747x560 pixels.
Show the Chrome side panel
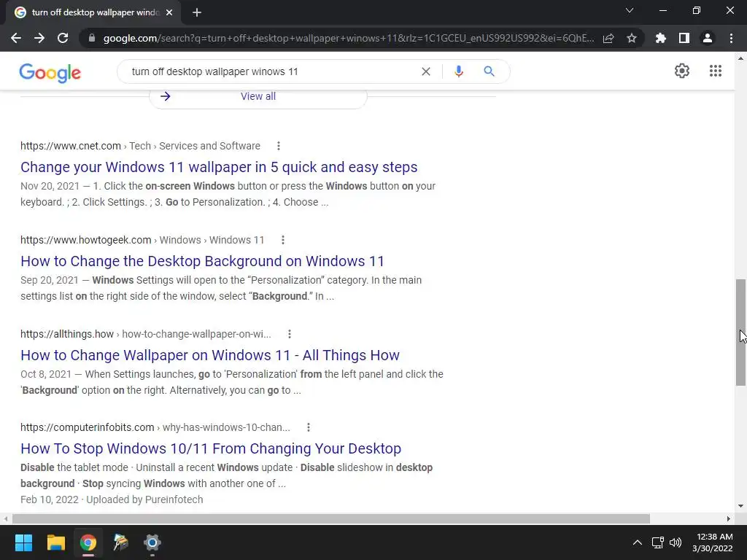[684, 38]
